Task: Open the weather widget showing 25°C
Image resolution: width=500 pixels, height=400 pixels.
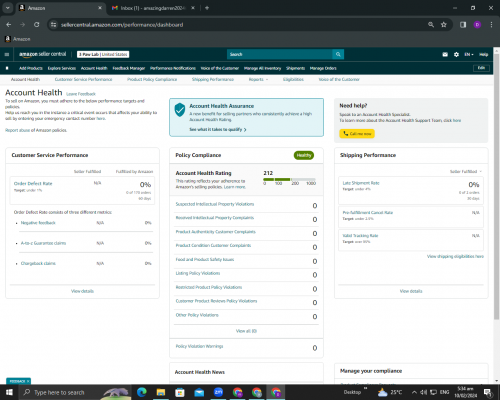Action: tap(390, 392)
